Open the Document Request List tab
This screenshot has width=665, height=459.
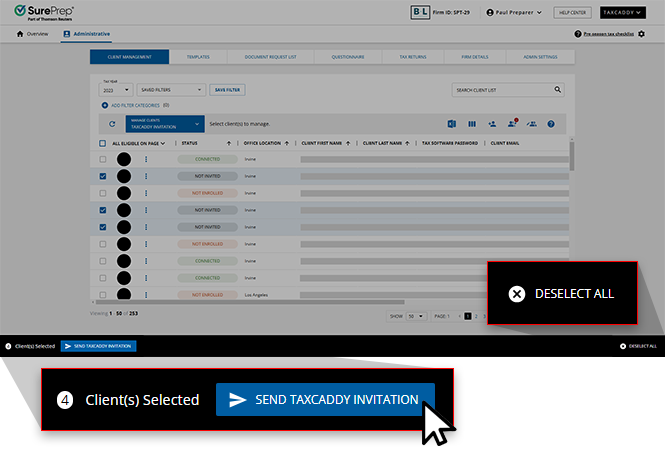click(x=271, y=57)
